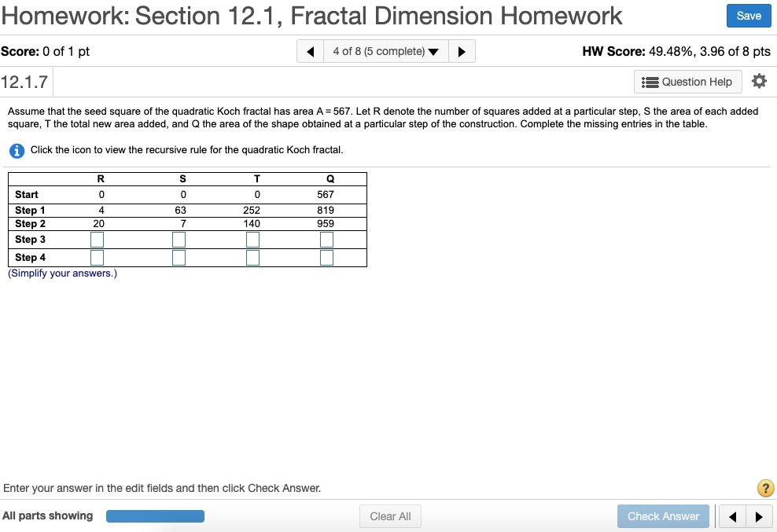
Task: Select the Step 4 Q input box
Action: (326, 257)
